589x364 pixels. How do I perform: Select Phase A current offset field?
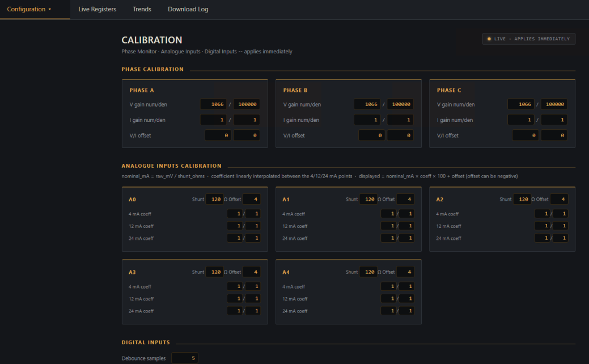[247, 136]
